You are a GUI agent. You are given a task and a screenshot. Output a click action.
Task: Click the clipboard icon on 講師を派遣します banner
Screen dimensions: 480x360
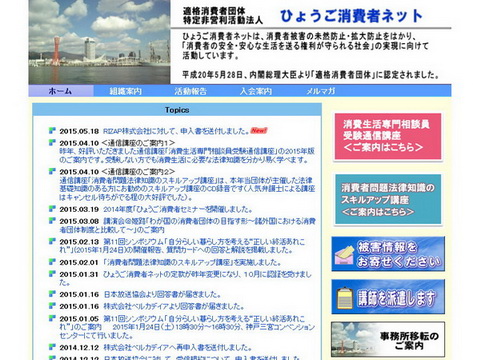tap(345, 298)
